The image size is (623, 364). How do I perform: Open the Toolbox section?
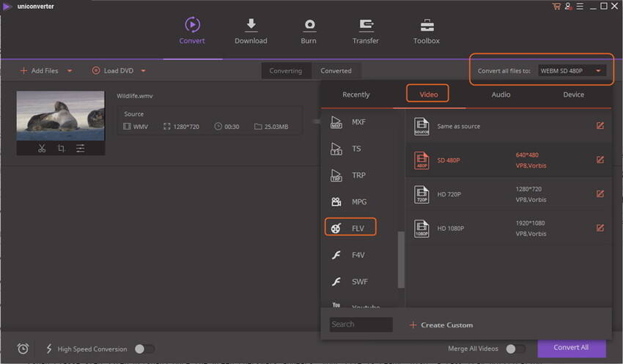tap(427, 31)
